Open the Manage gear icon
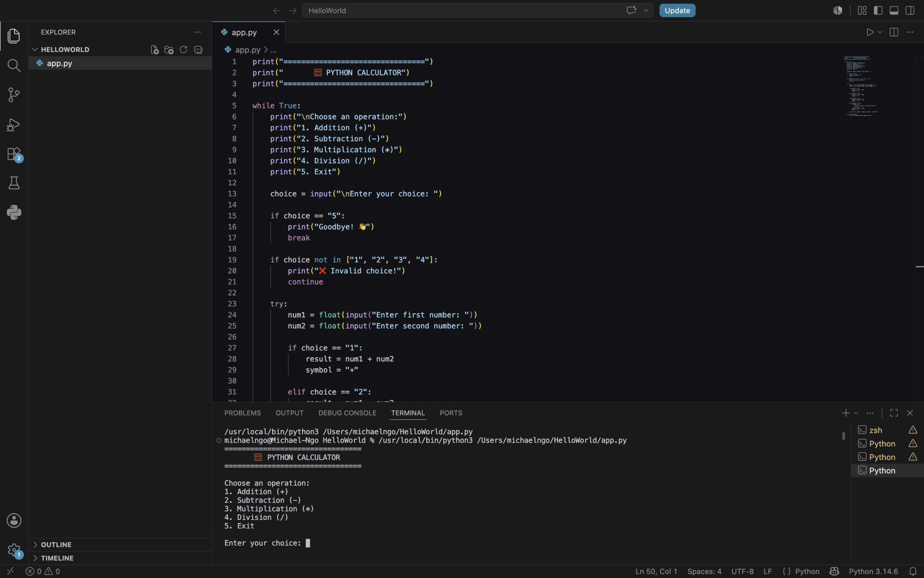Image resolution: width=924 pixels, height=578 pixels. point(14,551)
